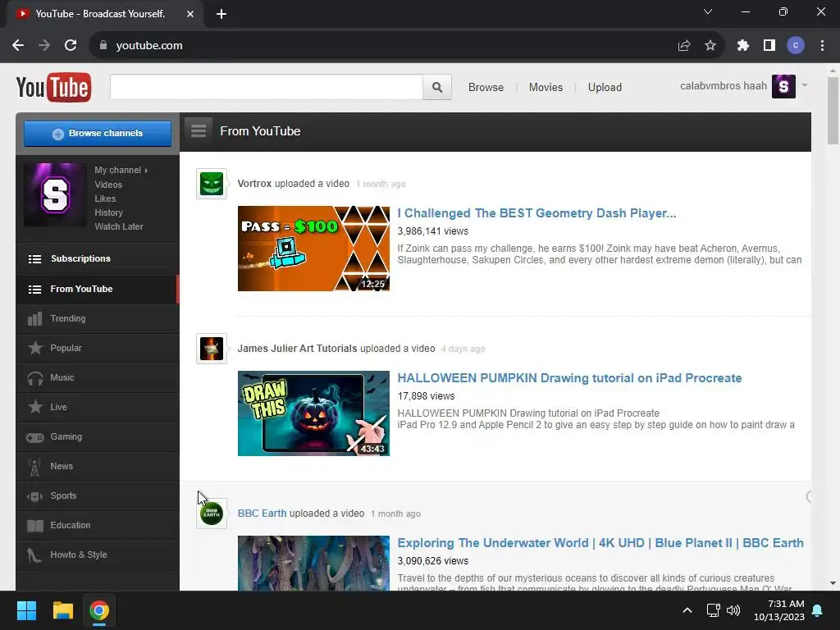Expand account dropdown arrow next to avatar
The width and height of the screenshot is (840, 630).
point(805,85)
